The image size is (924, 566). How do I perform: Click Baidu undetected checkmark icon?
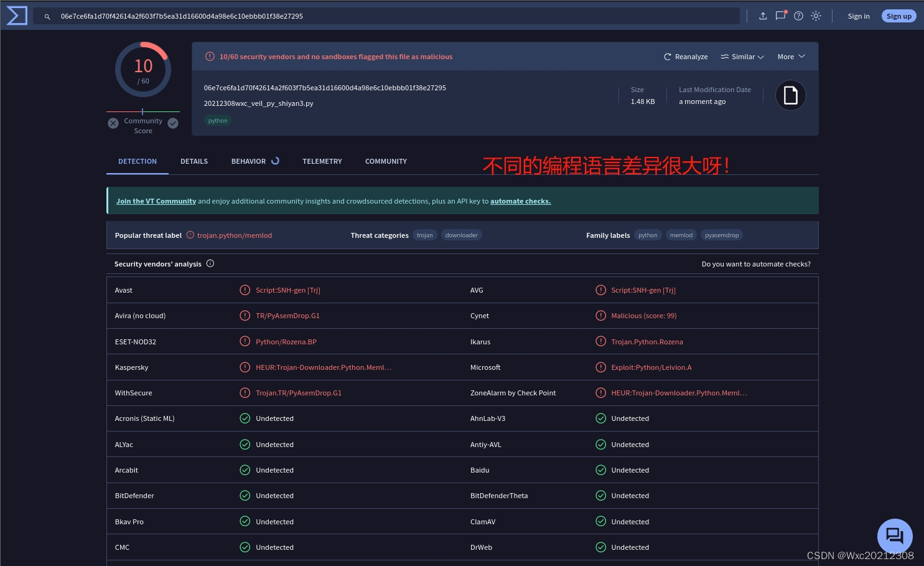click(600, 470)
